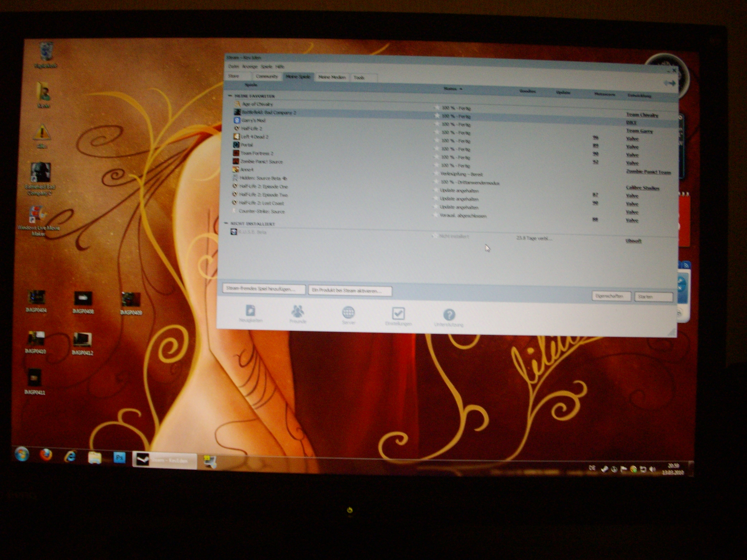Click the double-arrow view switch icon in Steam
The height and width of the screenshot is (560, 747).
click(669, 83)
